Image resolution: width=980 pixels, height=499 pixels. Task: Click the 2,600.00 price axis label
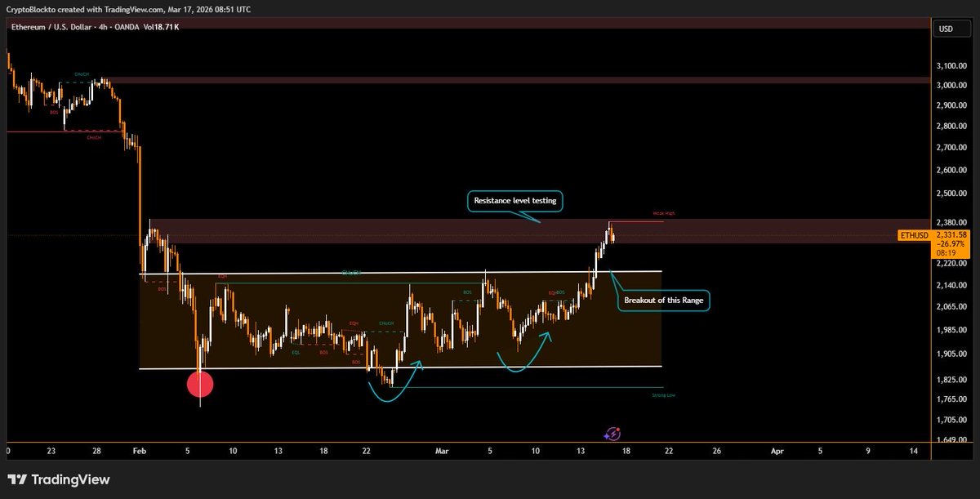pos(951,170)
